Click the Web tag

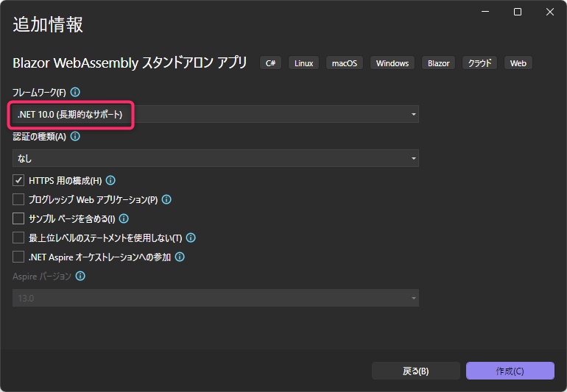coord(518,63)
